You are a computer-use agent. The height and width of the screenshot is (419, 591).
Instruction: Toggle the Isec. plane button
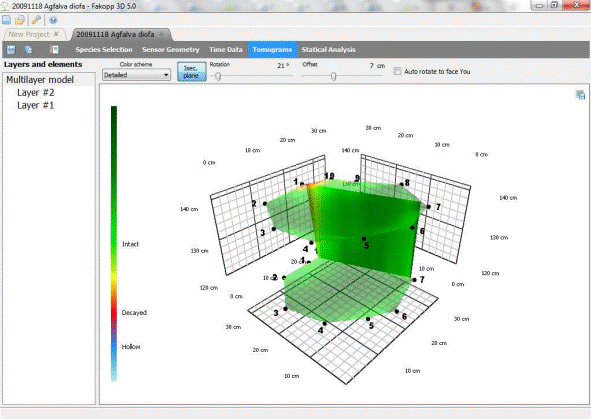[x=191, y=72]
